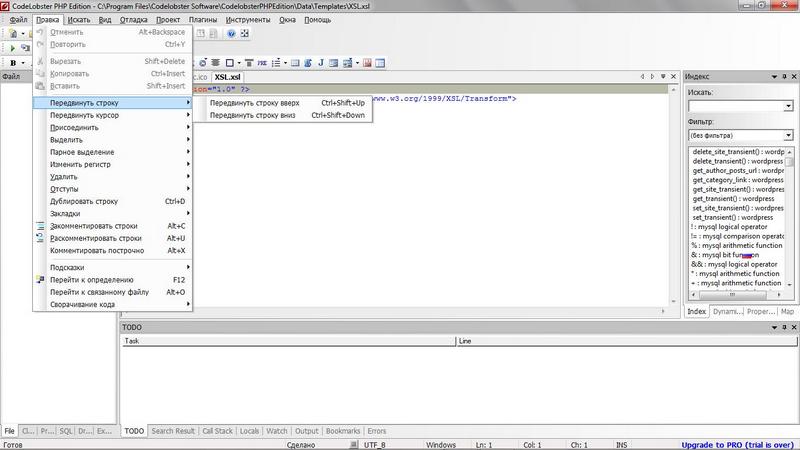Click the square box toolbar icon
Image resolution: width=800 pixels, height=450 pixels.
point(230,63)
